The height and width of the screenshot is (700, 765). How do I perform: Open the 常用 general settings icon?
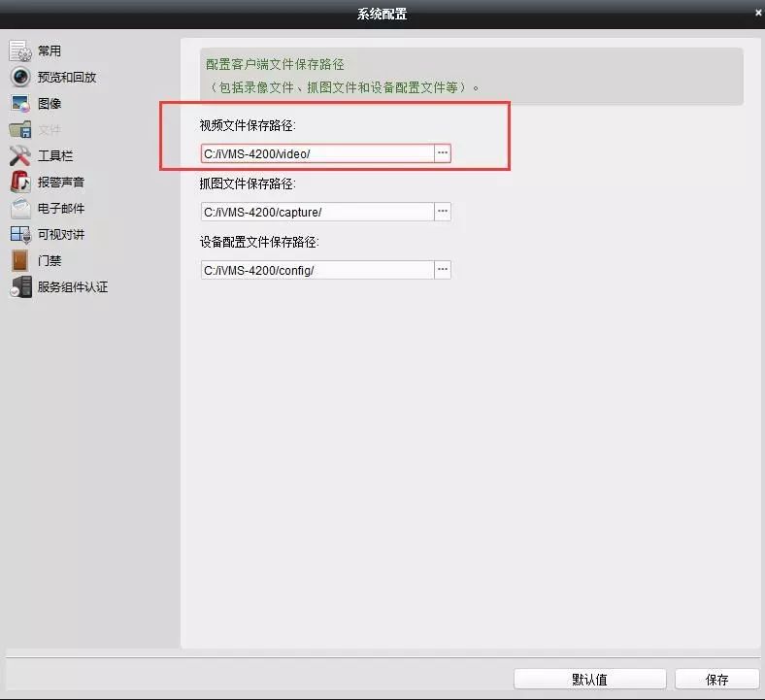click(x=20, y=50)
